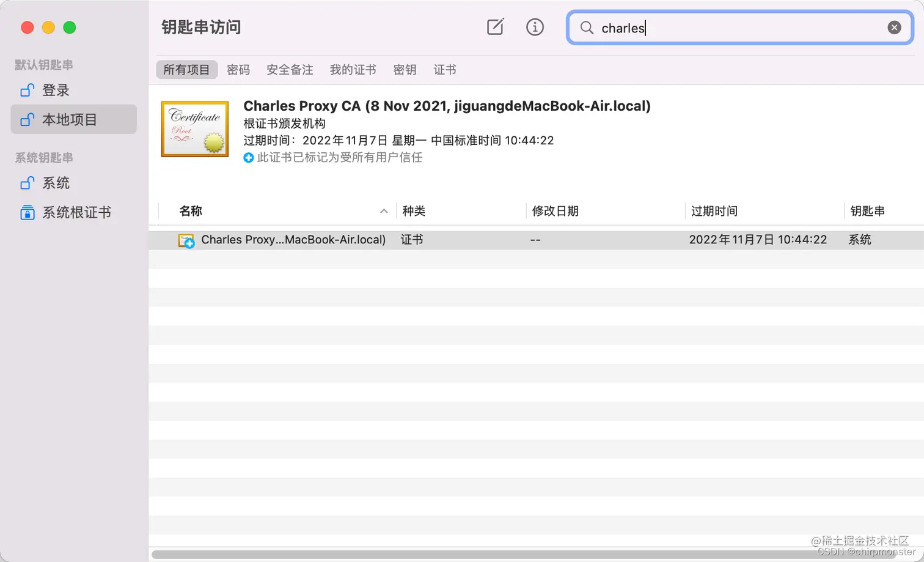Click the unlocked padlock icon beside 系统
924x562 pixels.
(27, 183)
